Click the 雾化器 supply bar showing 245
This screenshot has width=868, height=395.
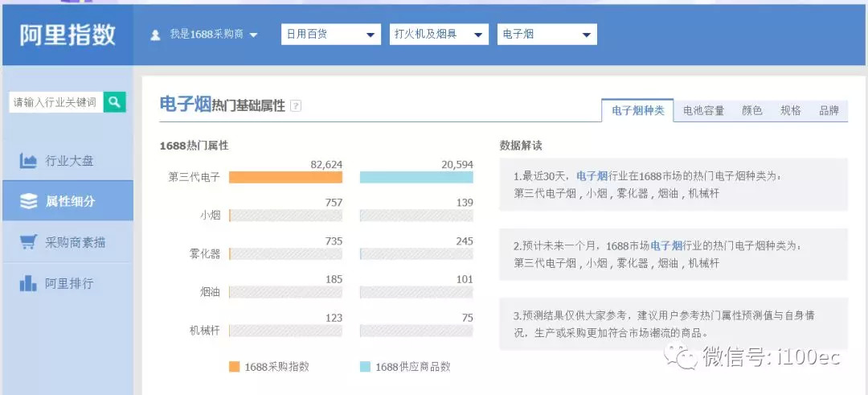coord(416,253)
